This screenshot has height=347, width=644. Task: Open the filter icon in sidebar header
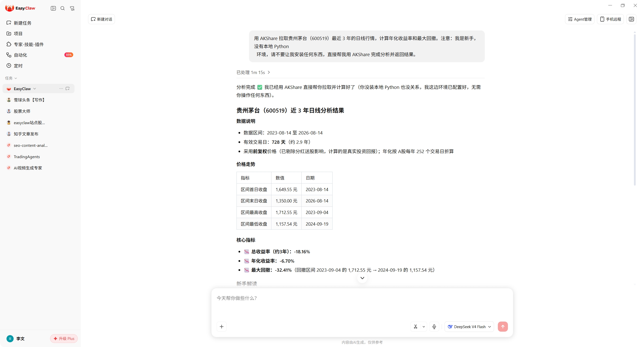tap(72, 8)
